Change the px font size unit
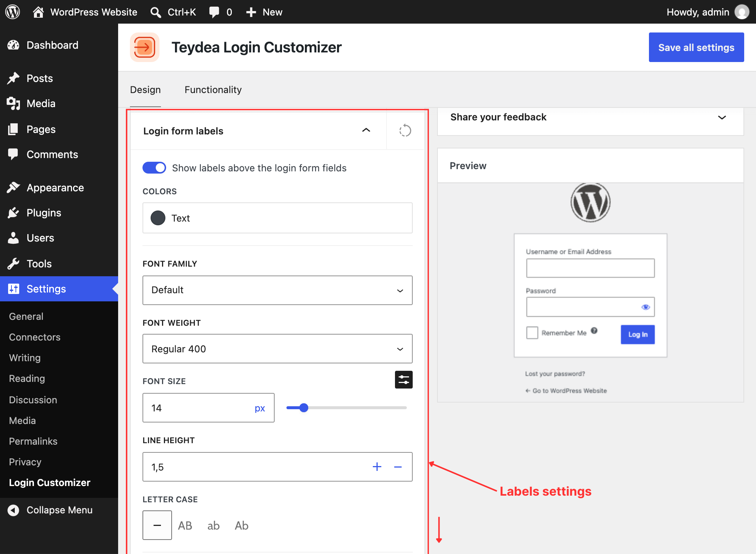The width and height of the screenshot is (756, 554). click(x=260, y=408)
